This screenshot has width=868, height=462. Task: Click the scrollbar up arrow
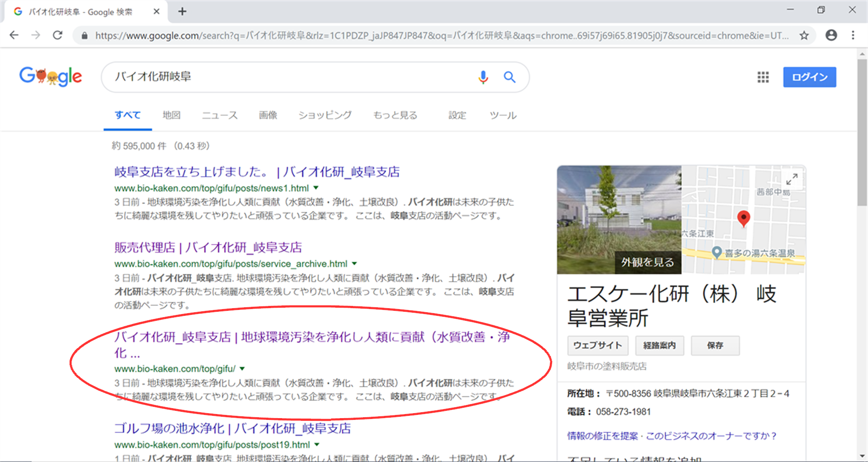(x=862, y=54)
